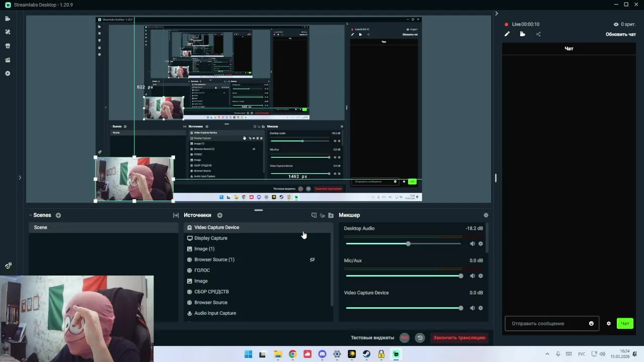Click the Video Capture Device volume slider
Viewport: 644px width, 362px height.
404,308
